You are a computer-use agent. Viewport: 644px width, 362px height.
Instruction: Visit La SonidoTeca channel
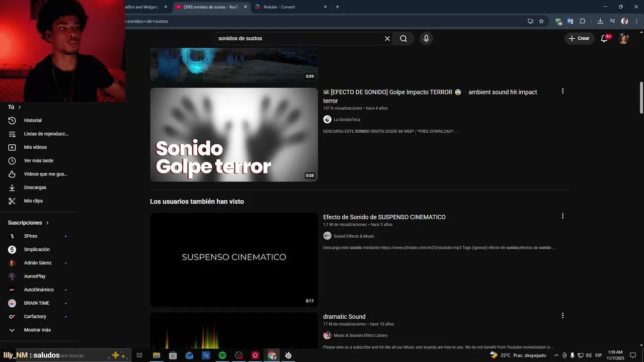click(x=347, y=120)
